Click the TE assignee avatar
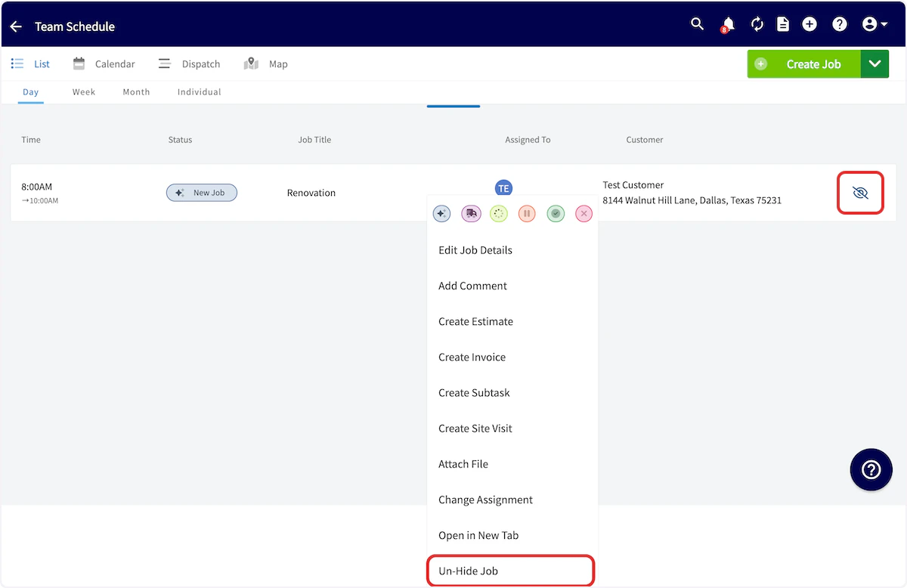Screen dimensions: 907x588 [x=503, y=188]
